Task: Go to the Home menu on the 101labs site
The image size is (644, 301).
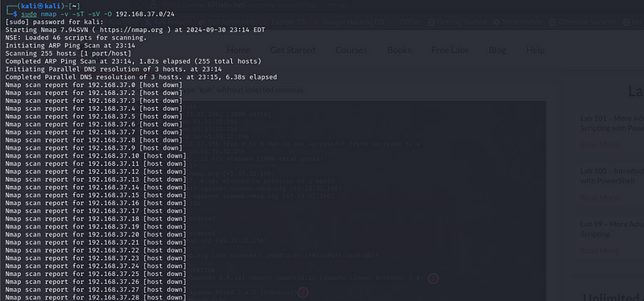Action: [238, 50]
